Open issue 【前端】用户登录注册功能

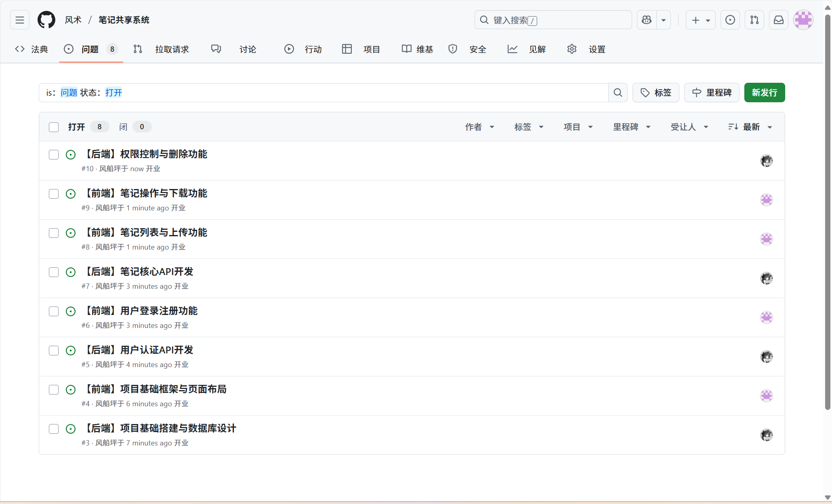coord(141,311)
